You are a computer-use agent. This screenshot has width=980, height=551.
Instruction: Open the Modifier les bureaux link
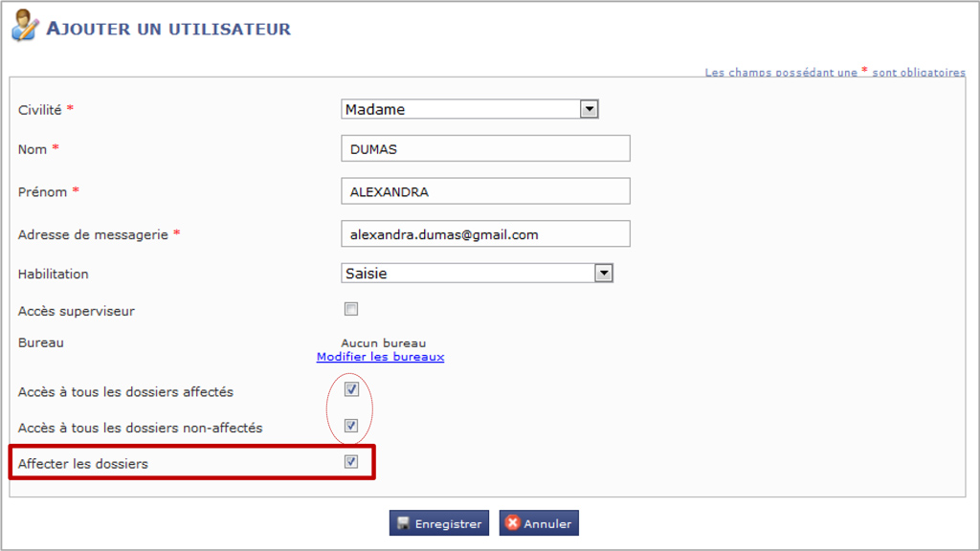tap(380, 357)
